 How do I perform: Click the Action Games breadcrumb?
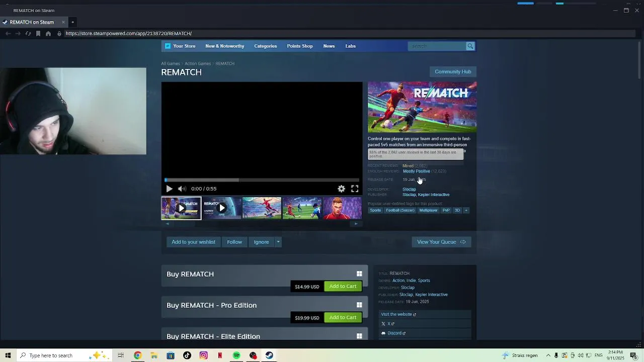click(198, 64)
